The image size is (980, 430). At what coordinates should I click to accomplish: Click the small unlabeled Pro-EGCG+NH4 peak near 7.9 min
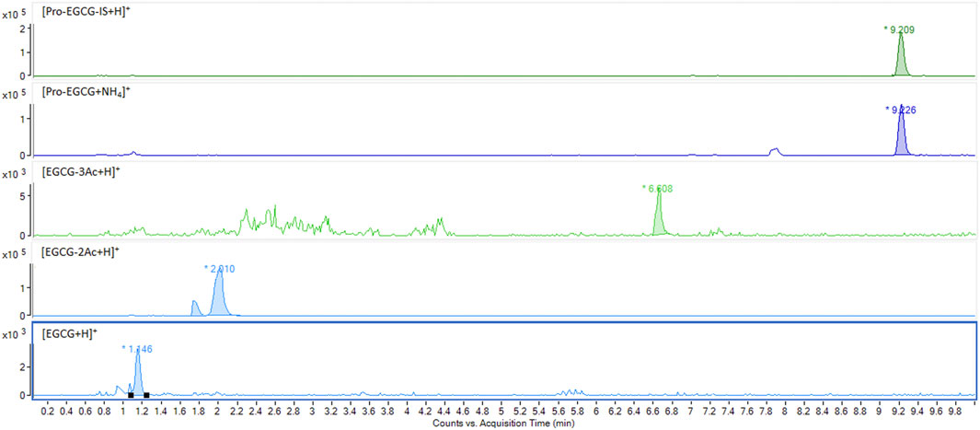776,151
